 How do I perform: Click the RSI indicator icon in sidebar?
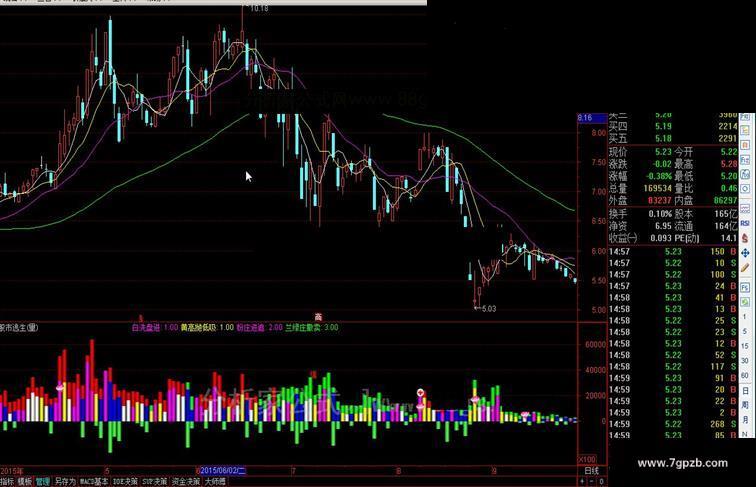(x=745, y=223)
